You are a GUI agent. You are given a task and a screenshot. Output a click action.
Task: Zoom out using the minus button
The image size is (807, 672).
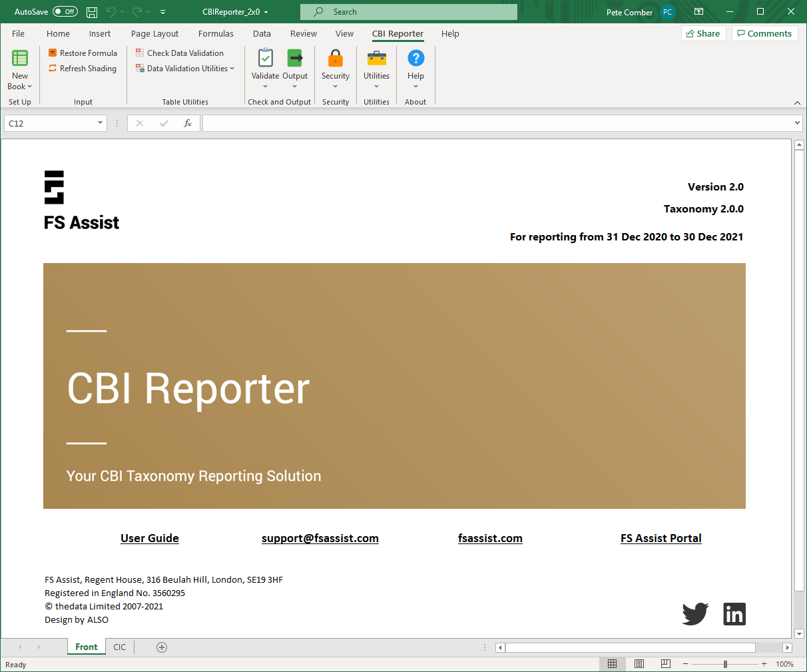coord(686,664)
